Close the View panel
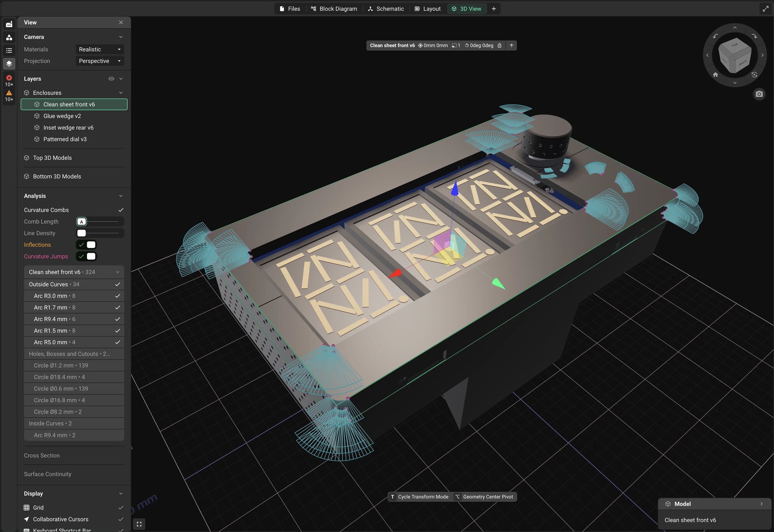Screen dimensions: 774x532 [121, 22]
